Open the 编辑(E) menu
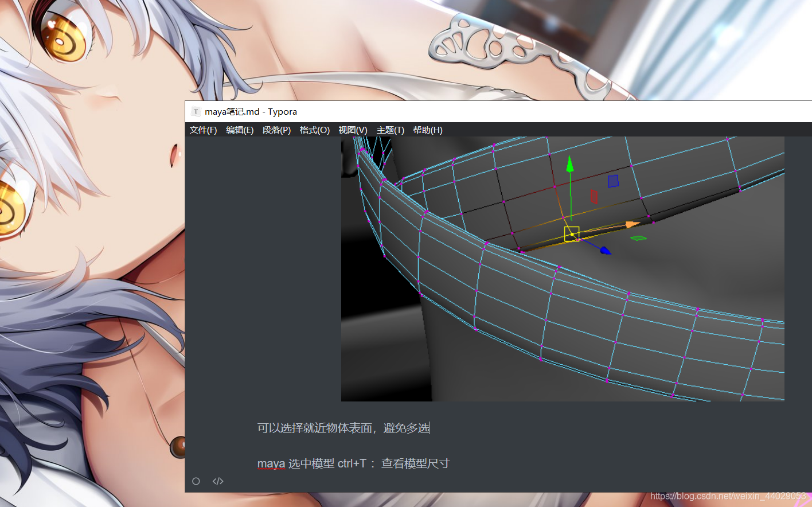This screenshot has width=812, height=507. coord(240,130)
